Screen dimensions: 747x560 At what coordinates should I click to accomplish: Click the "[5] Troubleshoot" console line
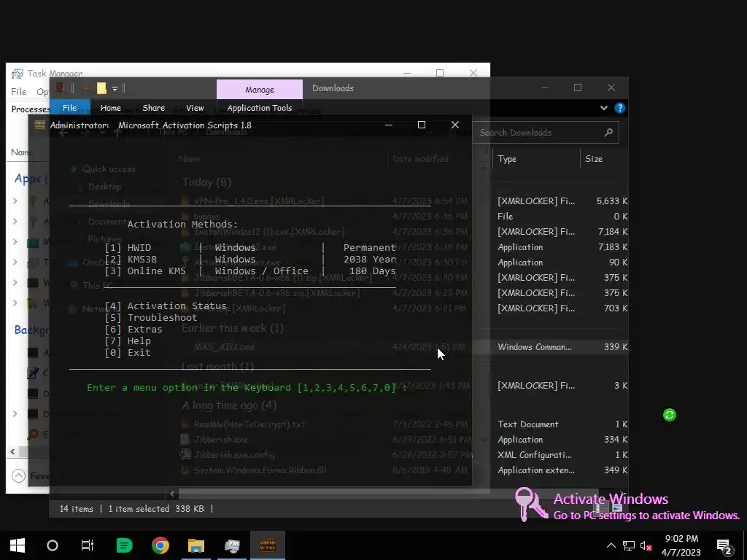[150, 318]
